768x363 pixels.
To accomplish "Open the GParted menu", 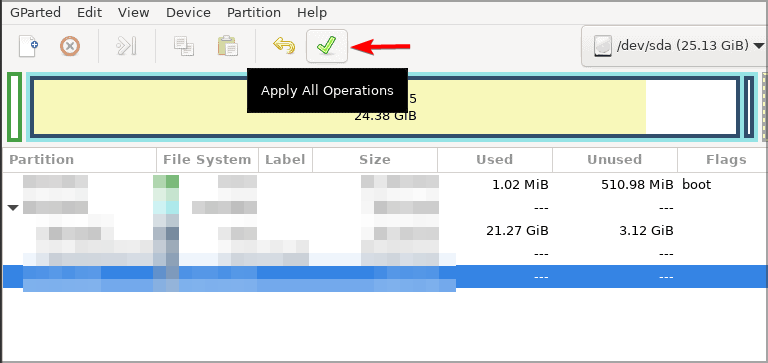I will (x=35, y=12).
